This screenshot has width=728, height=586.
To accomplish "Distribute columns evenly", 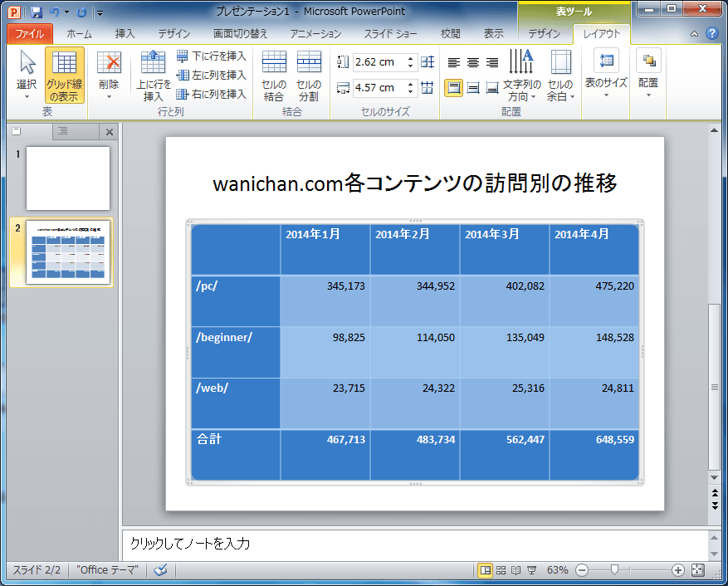I will [428, 88].
